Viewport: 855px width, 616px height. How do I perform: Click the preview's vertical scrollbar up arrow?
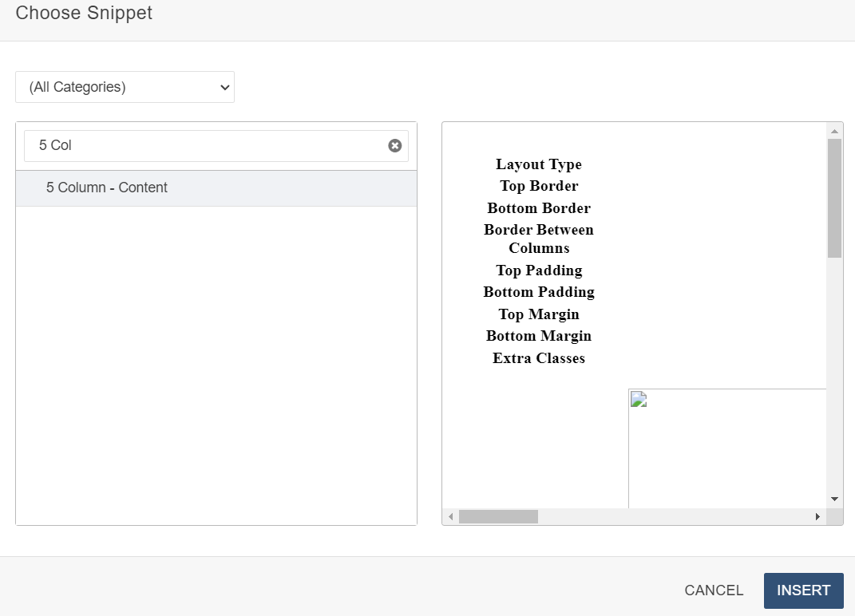834,131
